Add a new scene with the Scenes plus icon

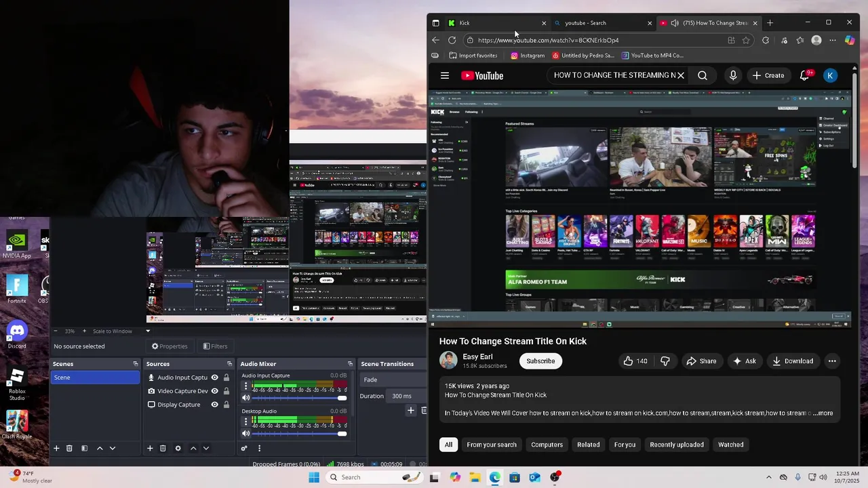[x=57, y=448]
